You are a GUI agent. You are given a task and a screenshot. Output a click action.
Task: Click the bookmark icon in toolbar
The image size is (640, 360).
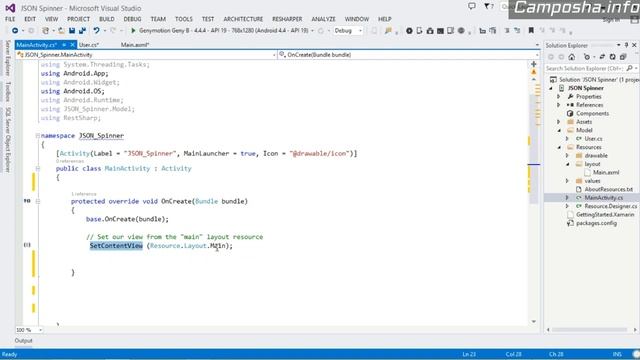point(531,31)
